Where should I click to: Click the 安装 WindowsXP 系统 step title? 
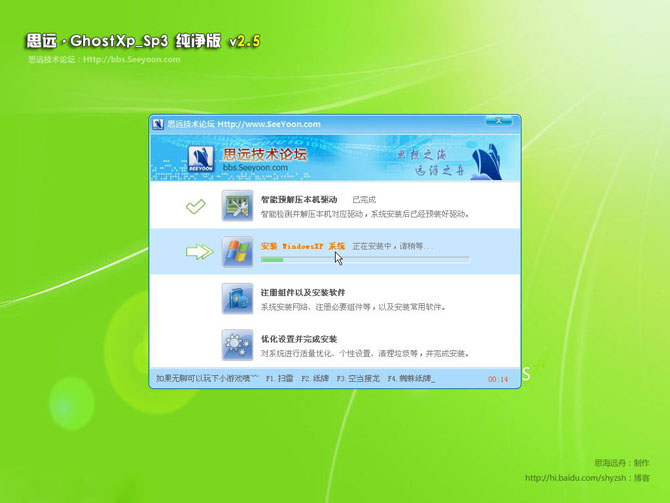pos(303,246)
